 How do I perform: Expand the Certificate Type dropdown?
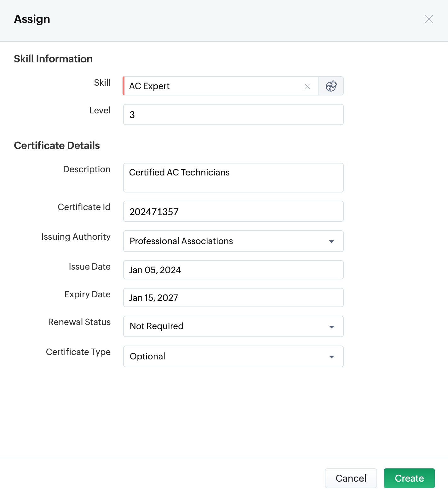point(227,357)
